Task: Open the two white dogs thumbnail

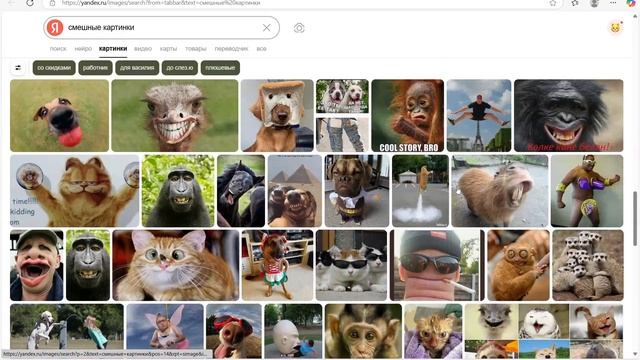Action: pyautogui.click(x=342, y=96)
